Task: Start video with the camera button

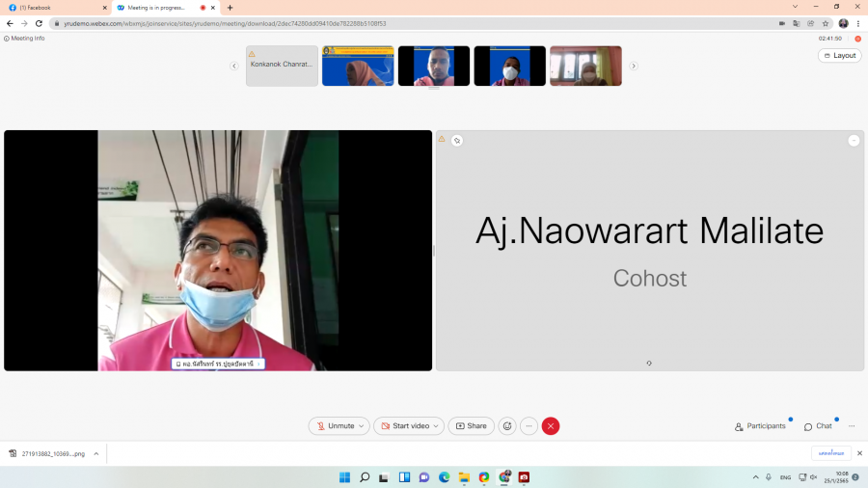Action: point(405,426)
